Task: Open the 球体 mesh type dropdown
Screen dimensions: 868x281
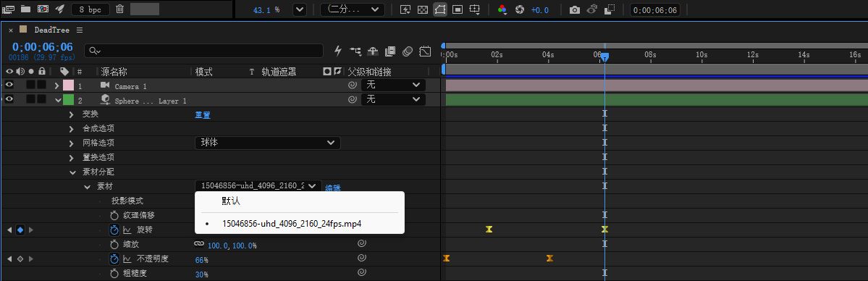Action: click(267, 143)
